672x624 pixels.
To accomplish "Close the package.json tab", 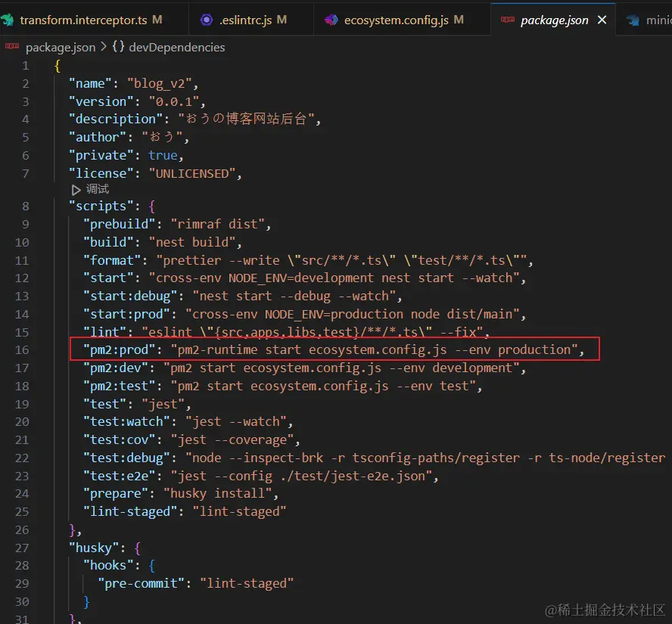I will coord(602,20).
